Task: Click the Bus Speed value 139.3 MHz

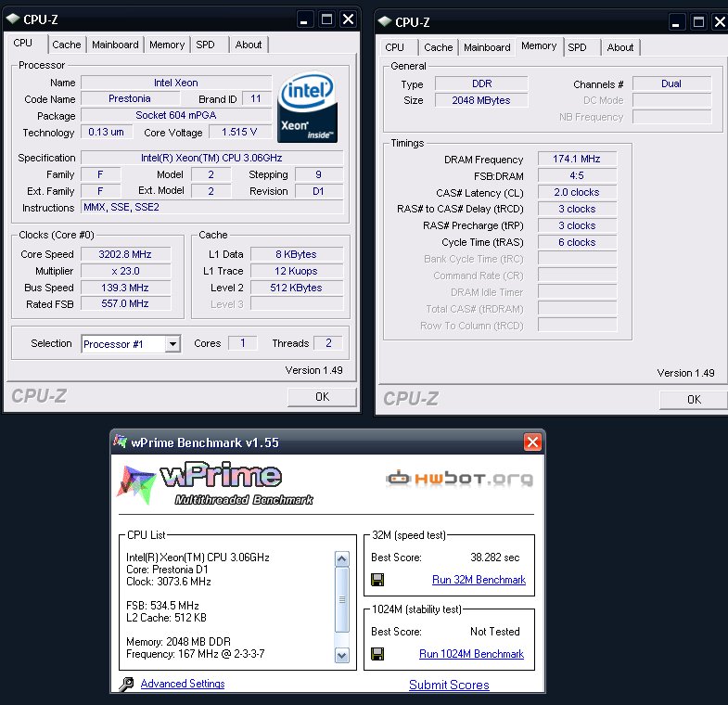Action: coord(126,288)
